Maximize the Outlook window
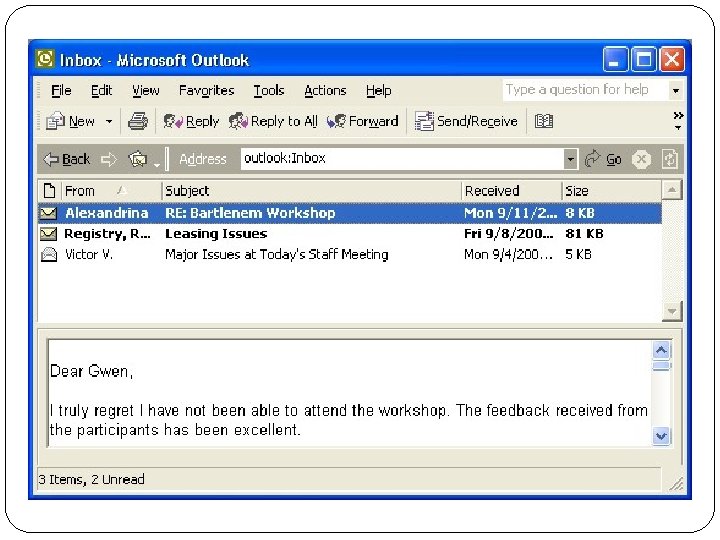 (x=644, y=59)
